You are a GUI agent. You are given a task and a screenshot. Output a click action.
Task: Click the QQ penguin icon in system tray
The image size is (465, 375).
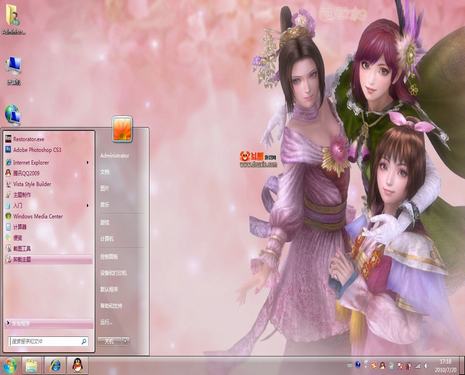click(382, 365)
